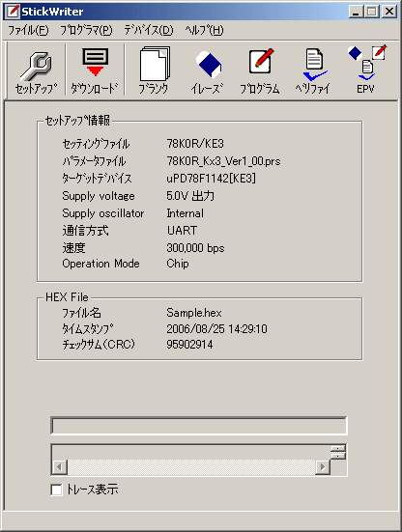
Task: Click the Chip operation mode value
Action: [178, 264]
